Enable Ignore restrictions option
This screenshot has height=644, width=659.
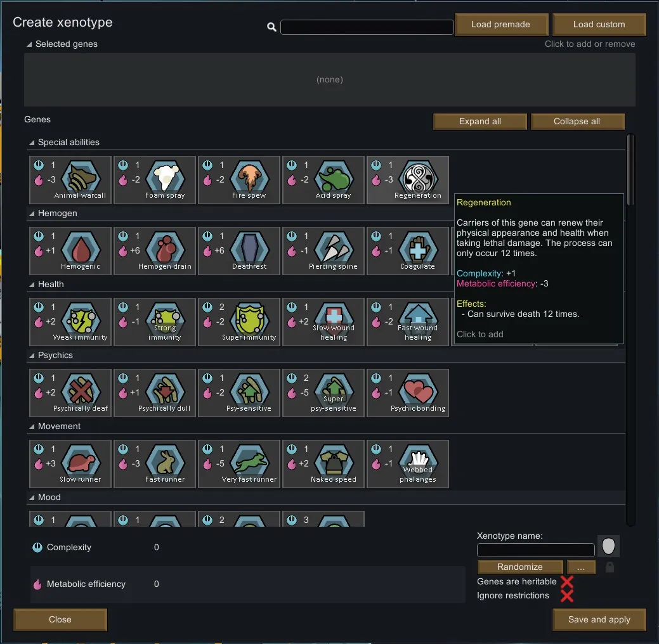click(566, 596)
